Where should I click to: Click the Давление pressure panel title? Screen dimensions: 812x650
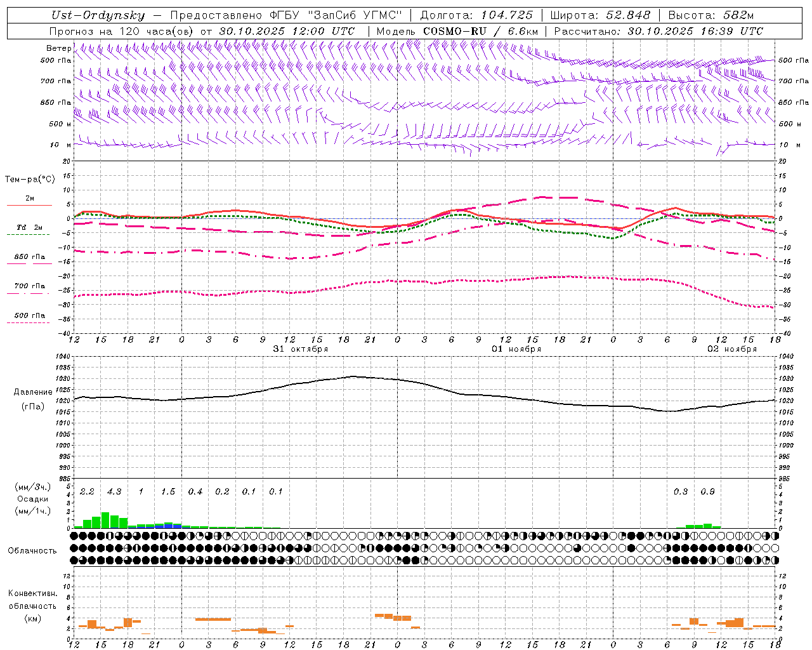coord(33,392)
